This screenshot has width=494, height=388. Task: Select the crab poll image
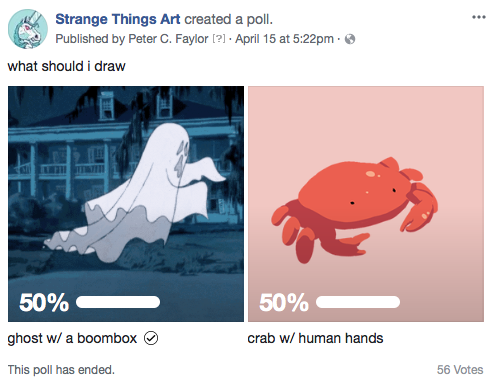pyautogui.click(x=366, y=204)
